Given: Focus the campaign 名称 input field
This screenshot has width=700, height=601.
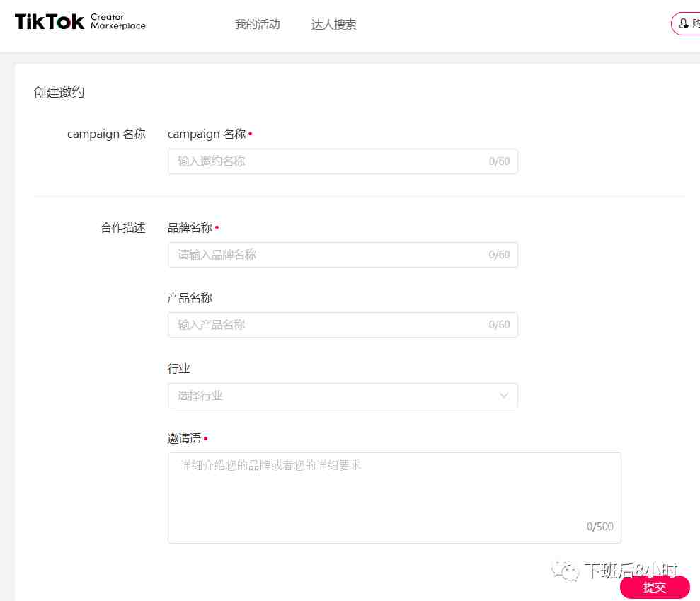Looking at the screenshot, I should coord(343,161).
